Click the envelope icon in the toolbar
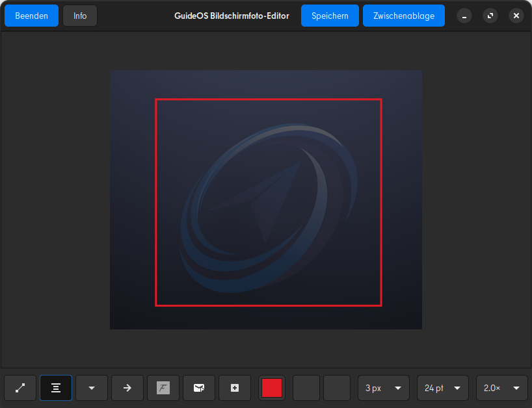 point(199,388)
